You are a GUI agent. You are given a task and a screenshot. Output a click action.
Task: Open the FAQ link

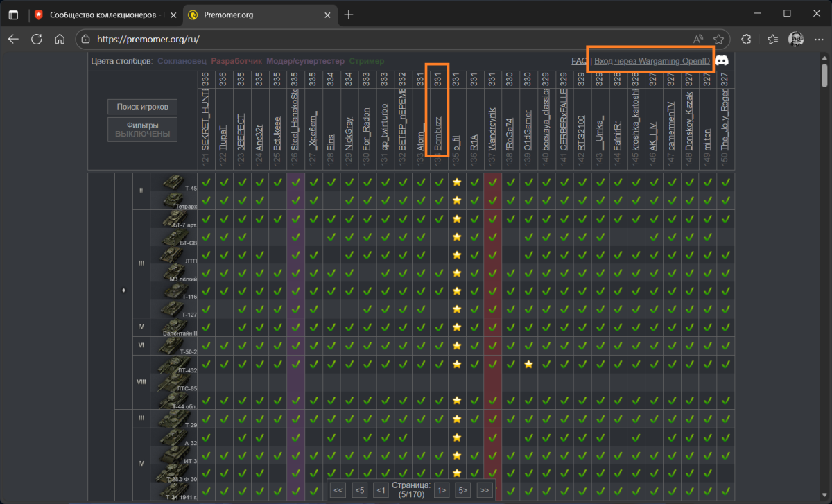coord(579,61)
